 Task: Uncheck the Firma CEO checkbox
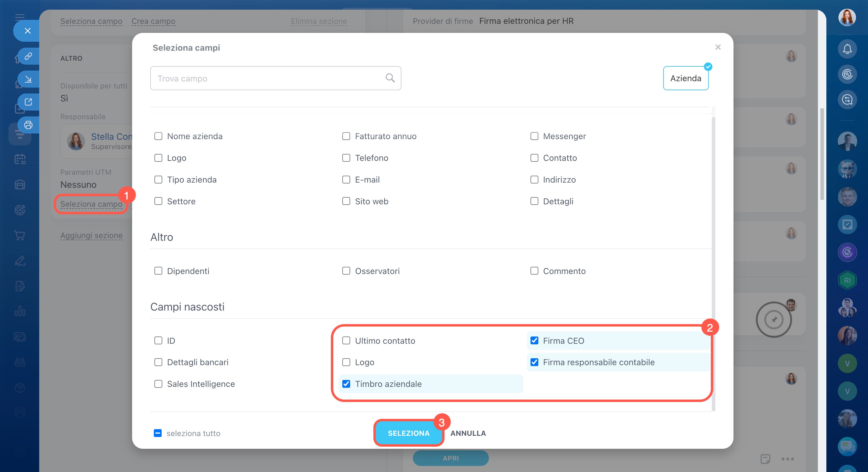tap(534, 340)
